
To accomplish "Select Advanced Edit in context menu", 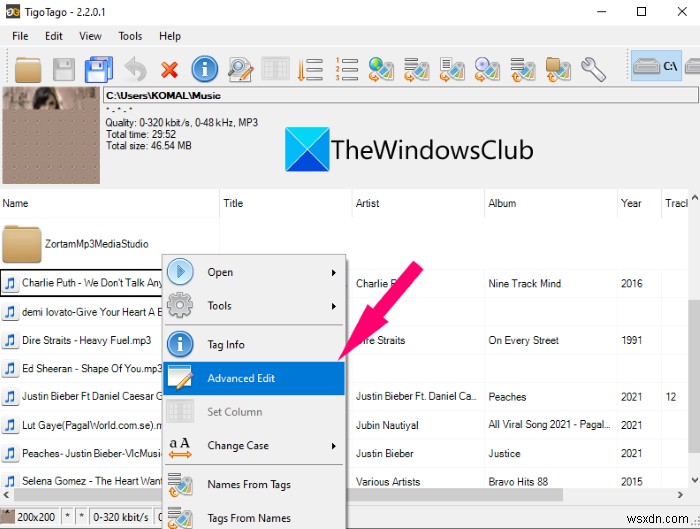I will 254,378.
